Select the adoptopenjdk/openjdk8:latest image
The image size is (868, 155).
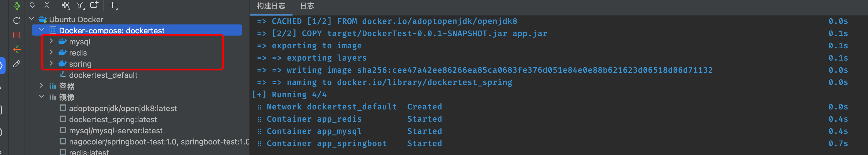pyautogui.click(x=123, y=108)
